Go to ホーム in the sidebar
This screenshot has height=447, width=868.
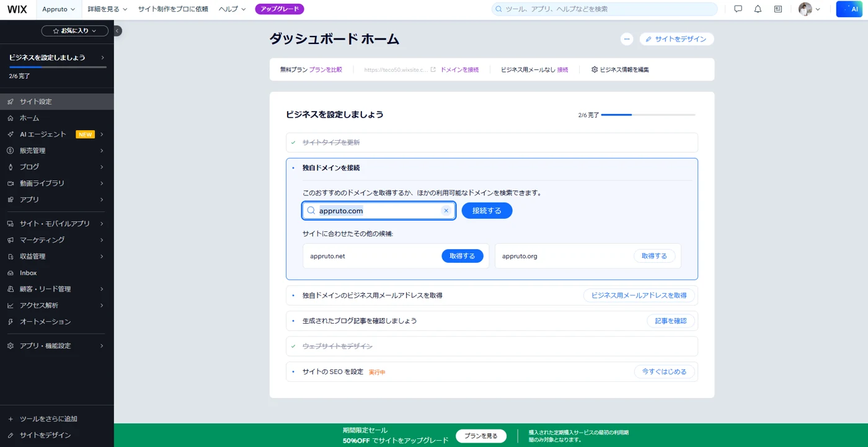[x=57, y=118]
